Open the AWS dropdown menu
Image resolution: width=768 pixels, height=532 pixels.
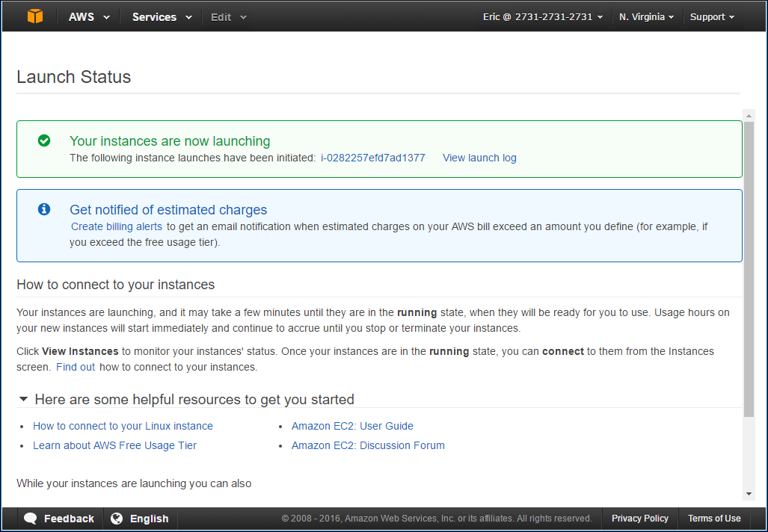[89, 16]
